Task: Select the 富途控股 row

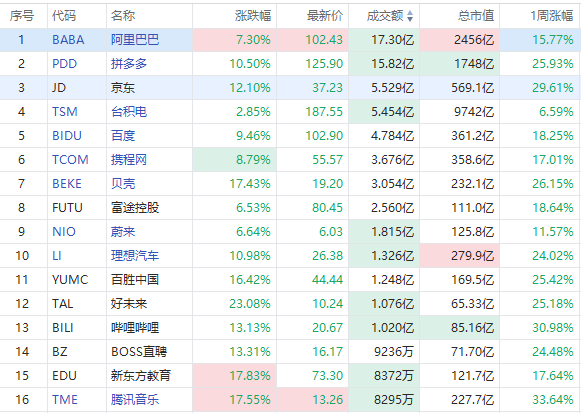Action: [290, 208]
